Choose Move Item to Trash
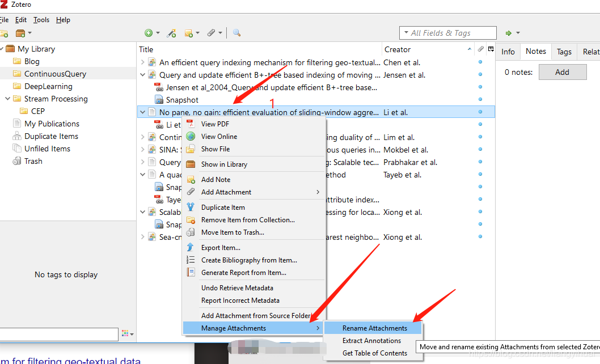Image resolution: width=600 pixels, height=364 pixels. click(x=253, y=232)
